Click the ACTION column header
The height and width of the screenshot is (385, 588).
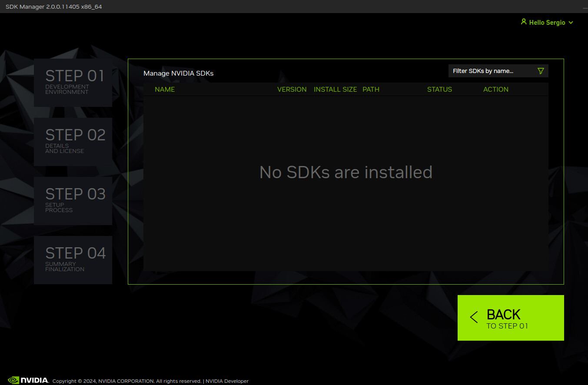(x=496, y=90)
